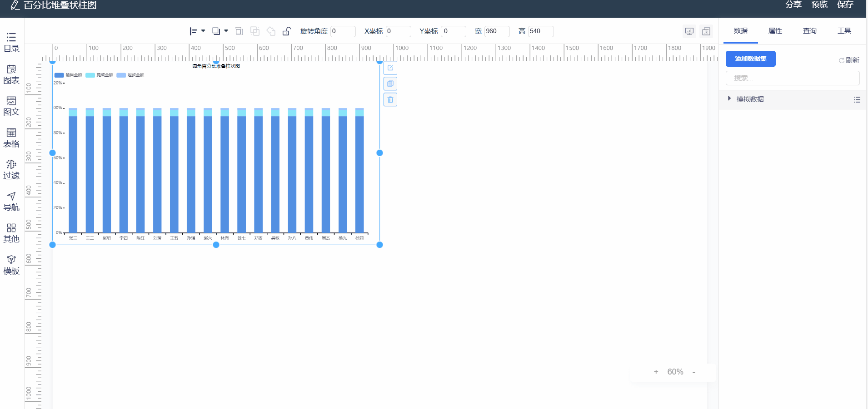Click the report title 百分比堆叠状柱图
The image size is (868, 409).
[x=60, y=5]
